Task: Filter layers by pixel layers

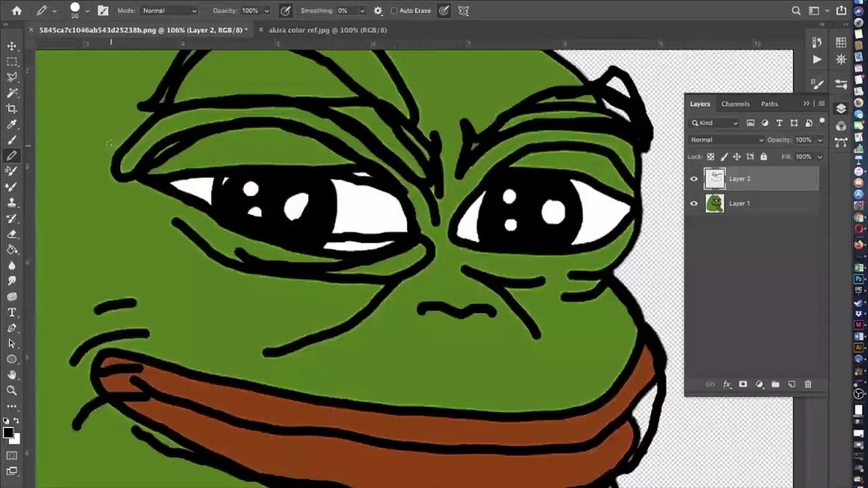Action: tap(751, 123)
